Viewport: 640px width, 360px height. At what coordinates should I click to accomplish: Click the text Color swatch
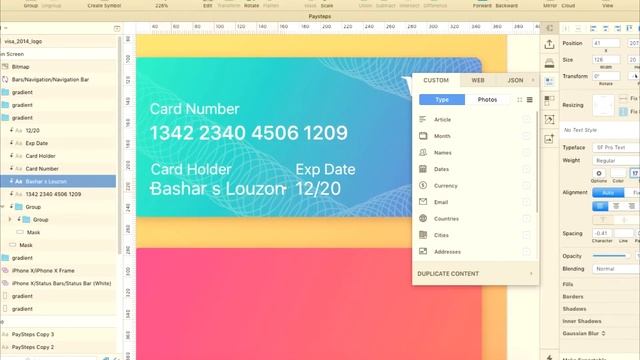pyautogui.click(x=618, y=173)
